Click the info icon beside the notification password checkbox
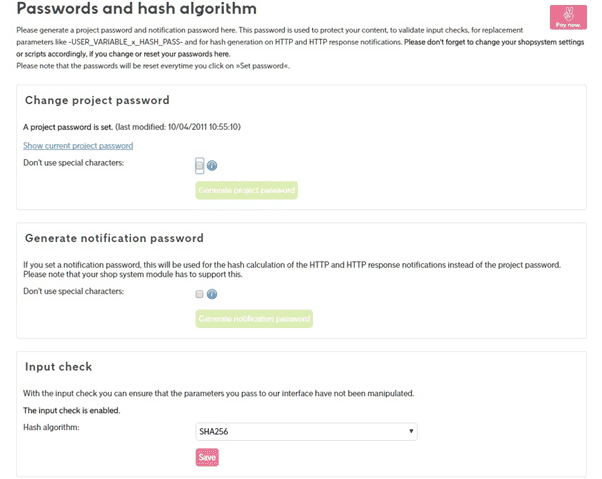 point(212,294)
